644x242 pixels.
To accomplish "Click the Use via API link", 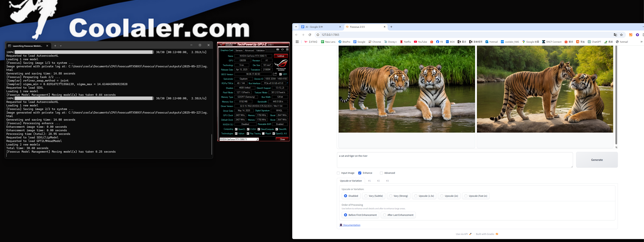I will [463, 234].
